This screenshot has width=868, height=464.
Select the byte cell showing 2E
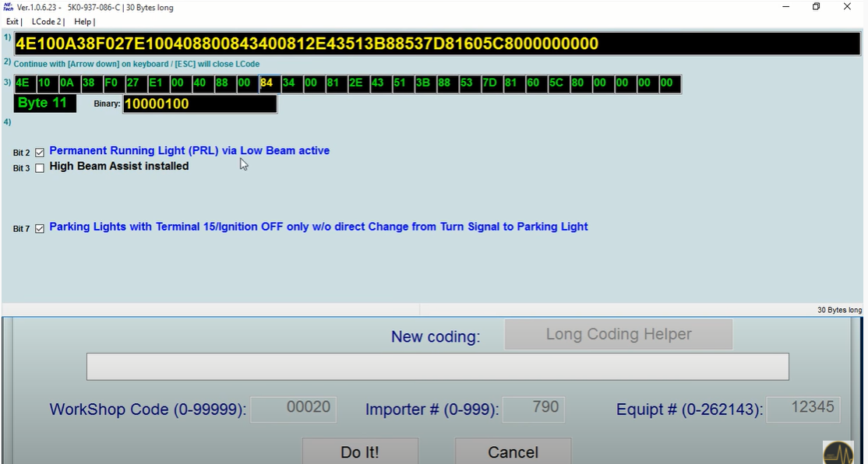coord(357,83)
